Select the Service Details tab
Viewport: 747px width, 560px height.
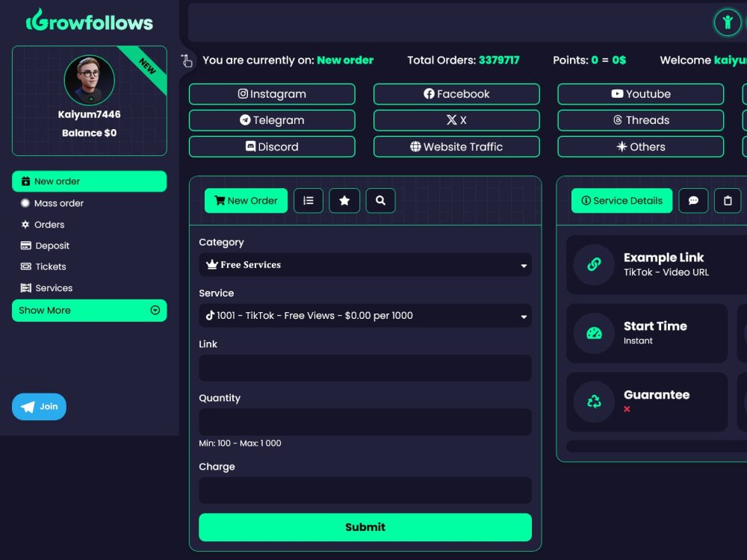click(622, 200)
